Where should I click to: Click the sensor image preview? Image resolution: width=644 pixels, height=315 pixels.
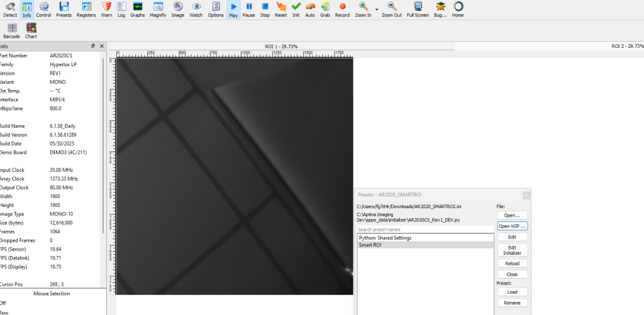(234, 176)
